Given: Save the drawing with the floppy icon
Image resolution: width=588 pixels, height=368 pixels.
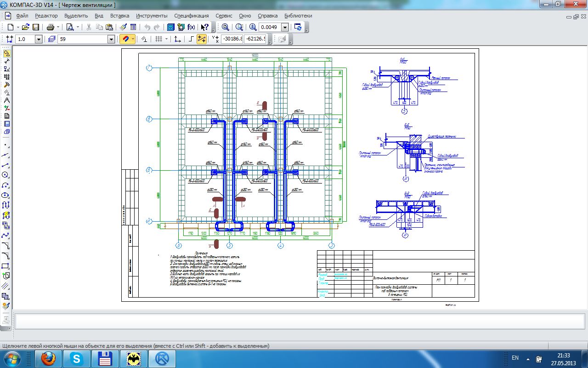Looking at the screenshot, I should [x=35, y=27].
